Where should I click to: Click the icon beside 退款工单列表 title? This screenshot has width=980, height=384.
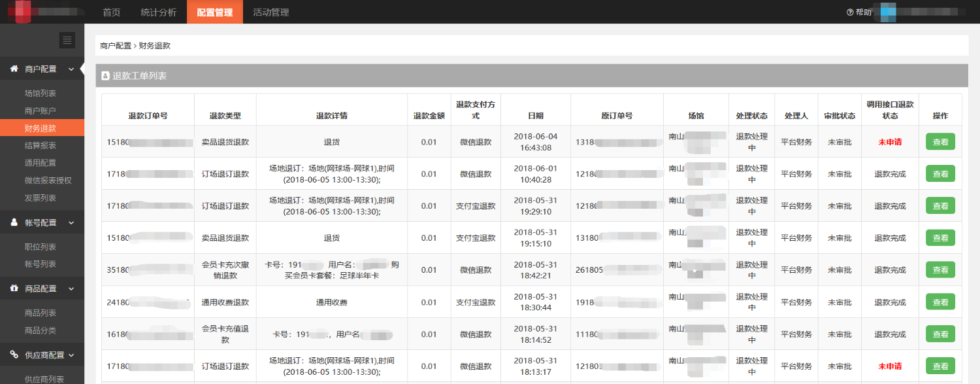(105, 76)
